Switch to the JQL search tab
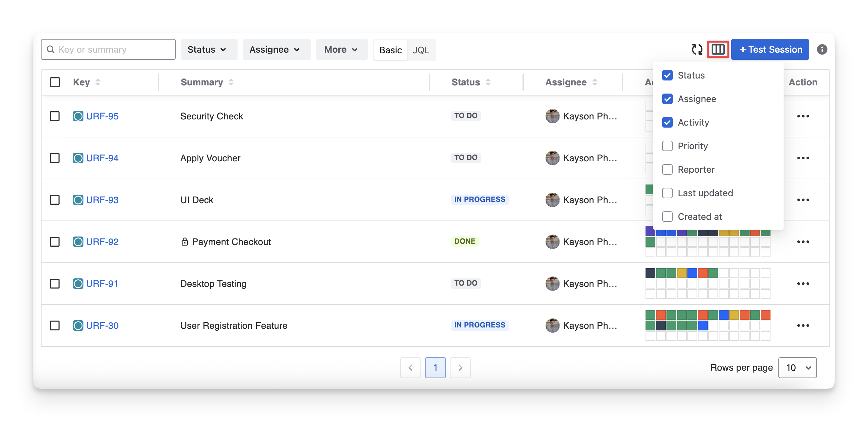Viewport: 868px width, 422px height. [x=421, y=50]
